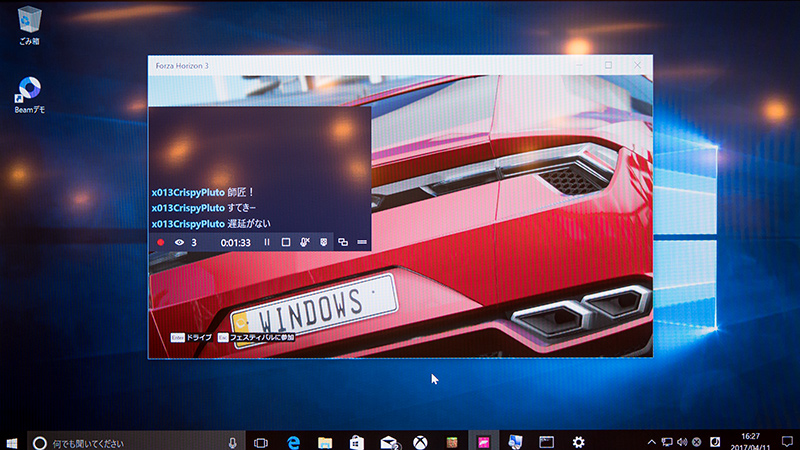The width and height of the screenshot is (800, 450).
Task: Pause the broadcast
Action: [267, 242]
